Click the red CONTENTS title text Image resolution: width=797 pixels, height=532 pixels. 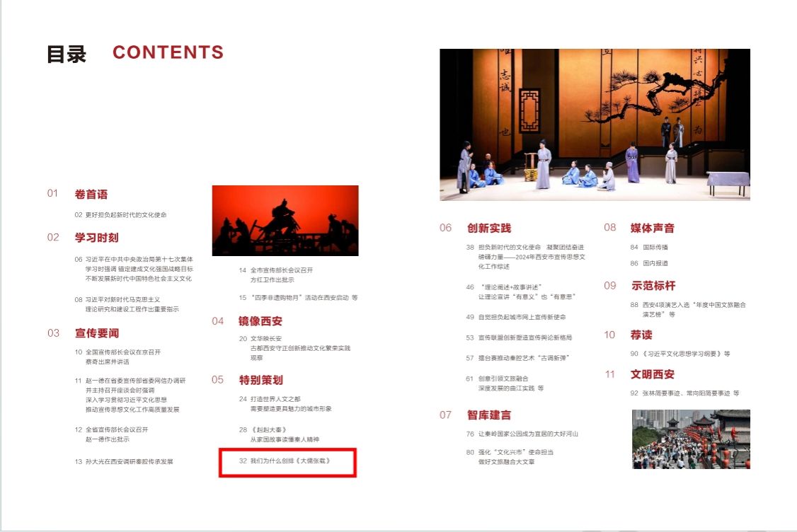[x=168, y=53]
